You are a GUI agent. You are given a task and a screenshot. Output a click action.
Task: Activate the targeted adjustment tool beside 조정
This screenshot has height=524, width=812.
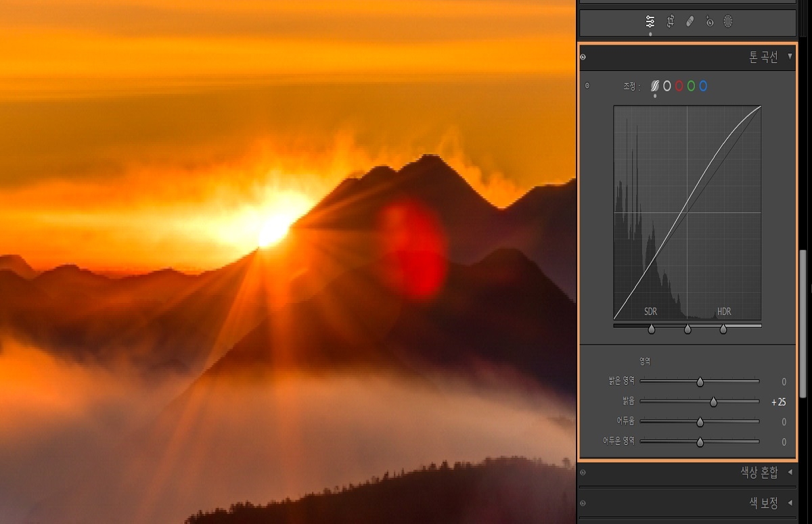tap(587, 86)
